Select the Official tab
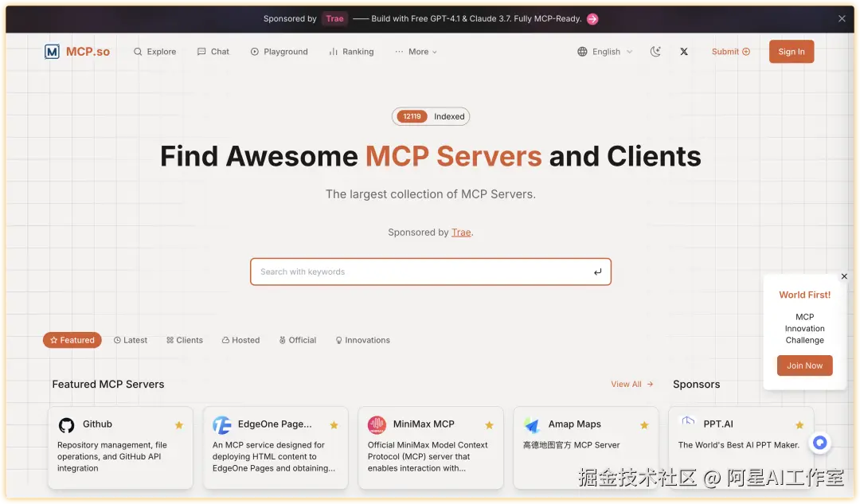The height and width of the screenshot is (504, 860). (297, 340)
